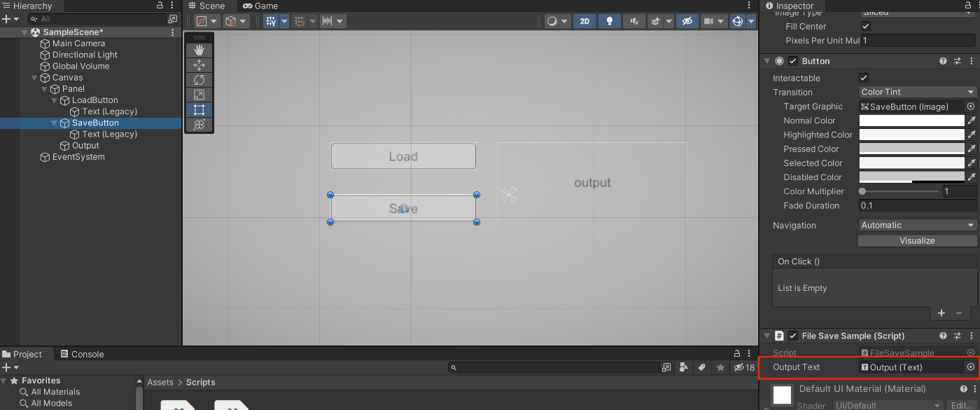Select the Transform tool

click(x=199, y=125)
